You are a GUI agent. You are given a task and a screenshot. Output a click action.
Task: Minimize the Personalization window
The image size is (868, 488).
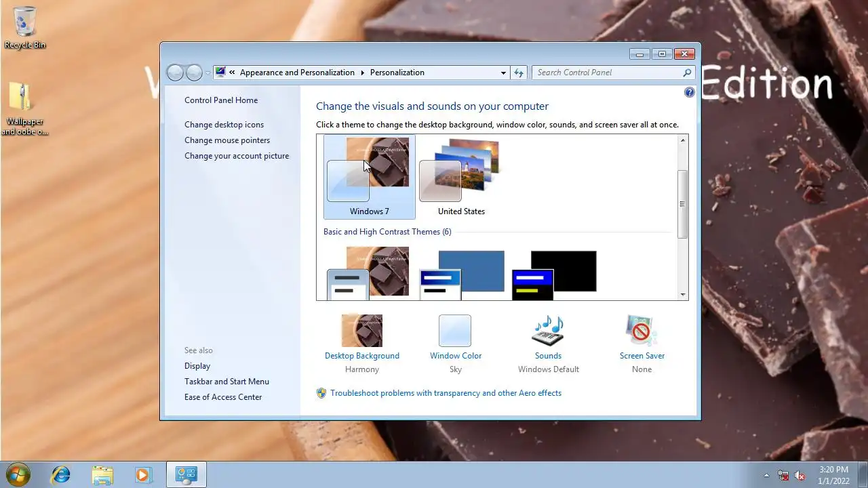(639, 54)
